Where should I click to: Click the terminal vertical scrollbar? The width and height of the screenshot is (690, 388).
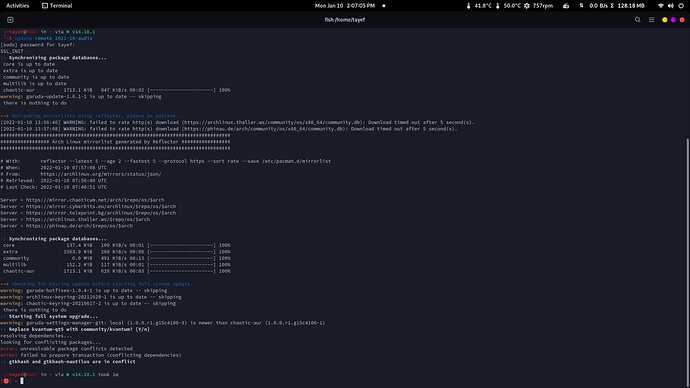pos(687,262)
